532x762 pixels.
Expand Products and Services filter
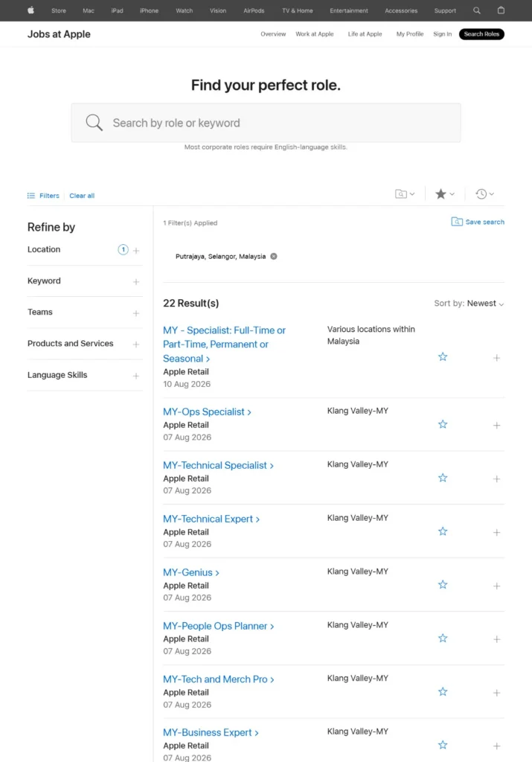pyautogui.click(x=136, y=345)
